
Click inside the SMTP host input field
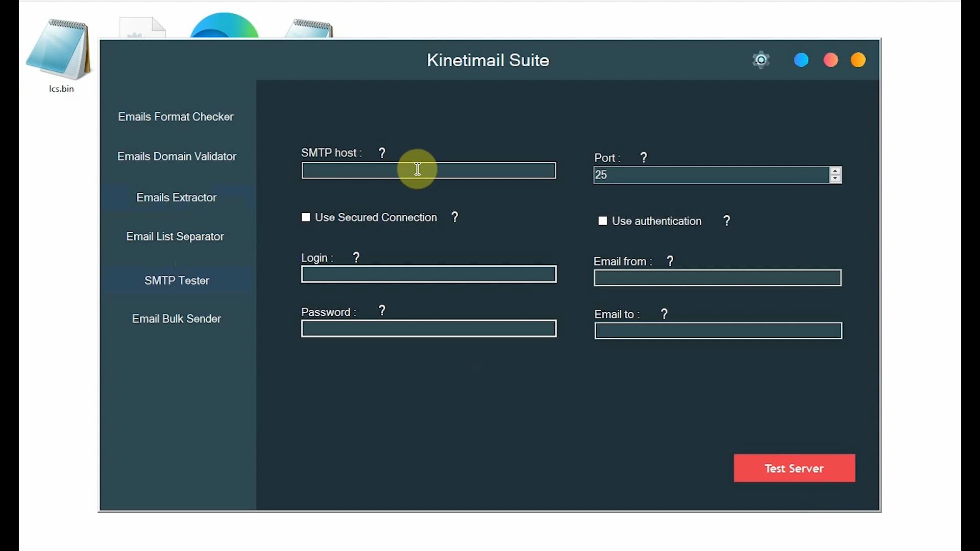428,170
